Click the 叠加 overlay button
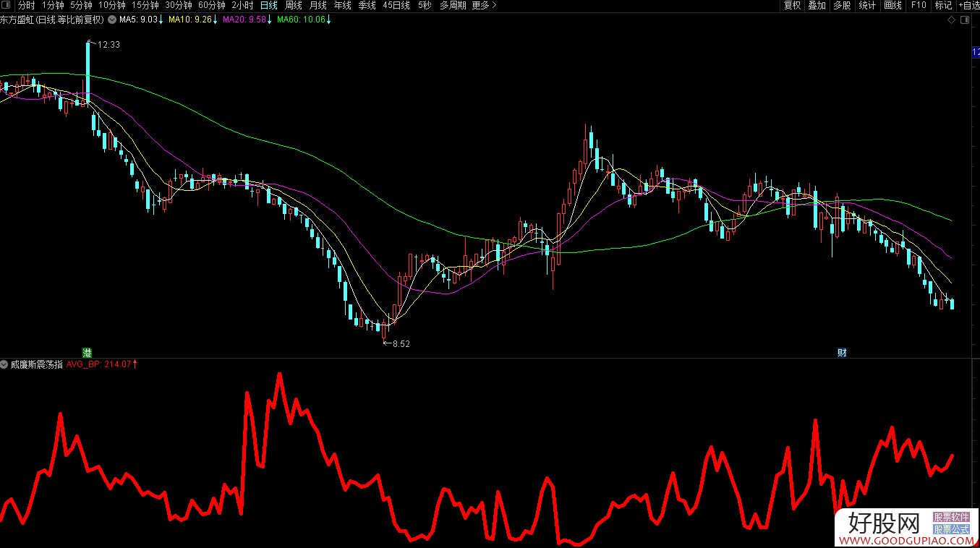The image size is (980, 548). coord(817,5)
